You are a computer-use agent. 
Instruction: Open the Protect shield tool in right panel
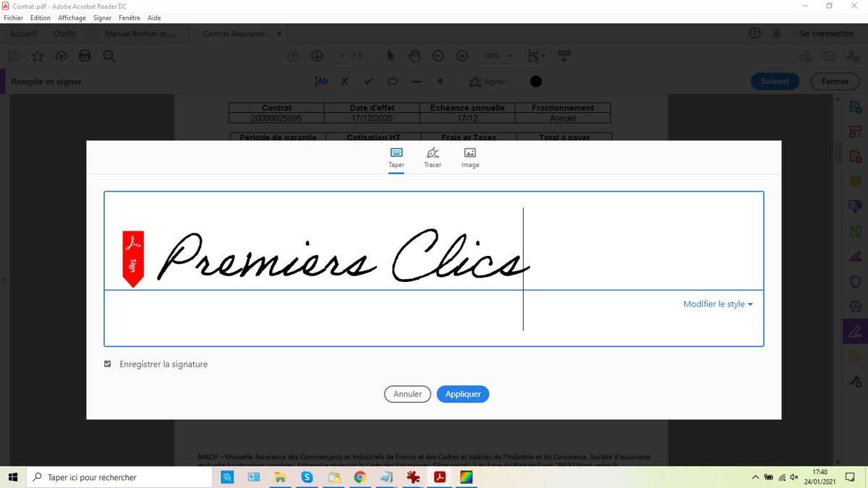pyautogui.click(x=856, y=281)
